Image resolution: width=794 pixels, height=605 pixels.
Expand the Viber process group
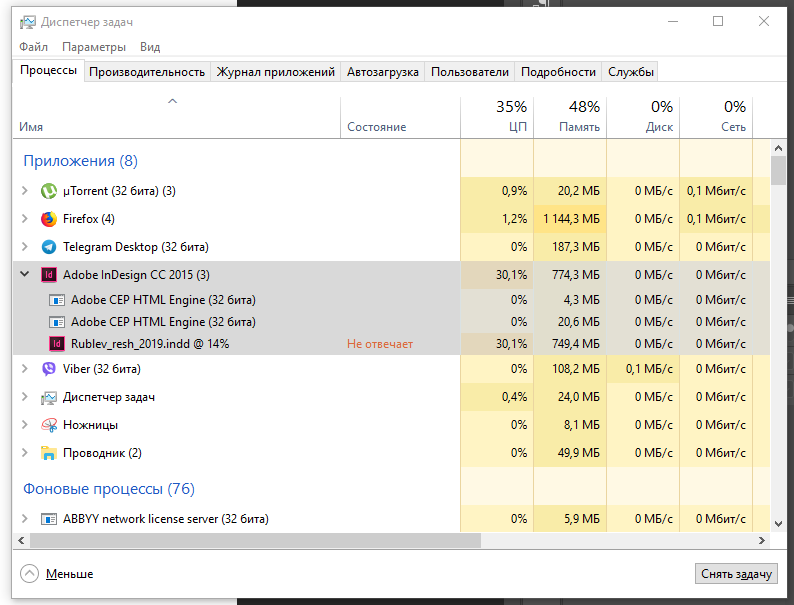[x=24, y=369]
